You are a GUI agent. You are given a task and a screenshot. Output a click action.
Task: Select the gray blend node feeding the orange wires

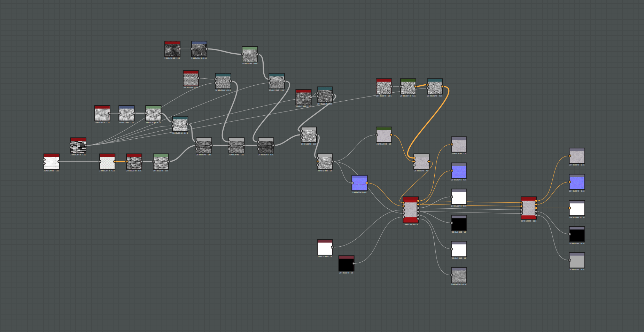click(421, 161)
